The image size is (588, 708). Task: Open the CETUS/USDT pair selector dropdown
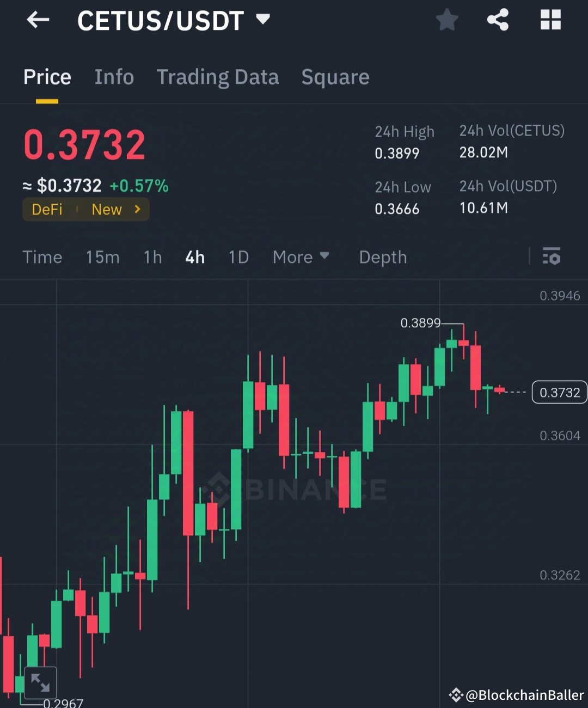pos(174,21)
